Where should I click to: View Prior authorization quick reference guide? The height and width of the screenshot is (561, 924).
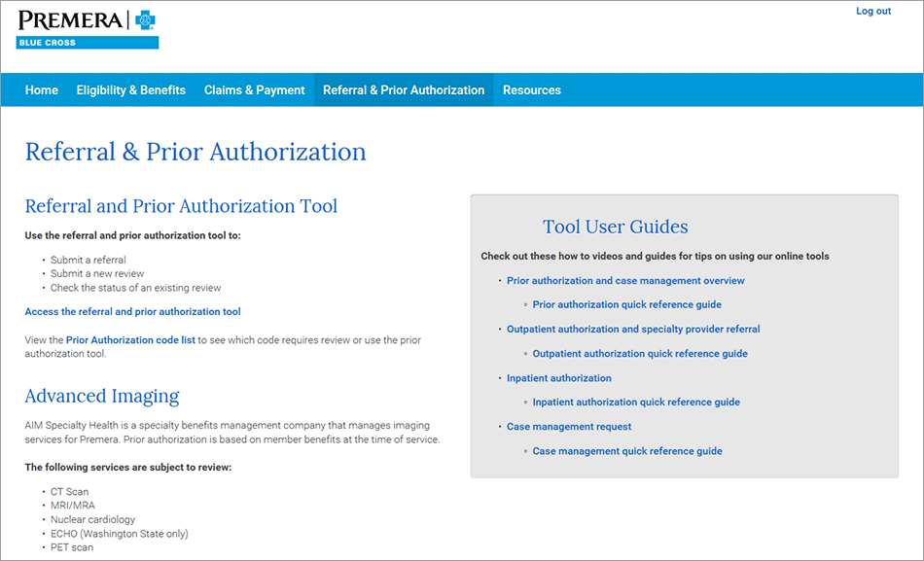[627, 305]
